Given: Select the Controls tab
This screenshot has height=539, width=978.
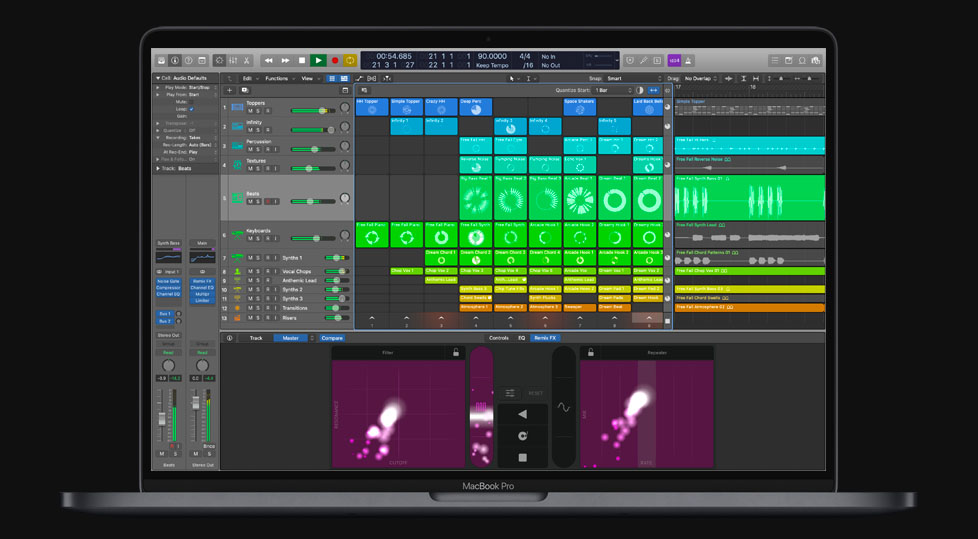Looking at the screenshot, I should click(499, 338).
